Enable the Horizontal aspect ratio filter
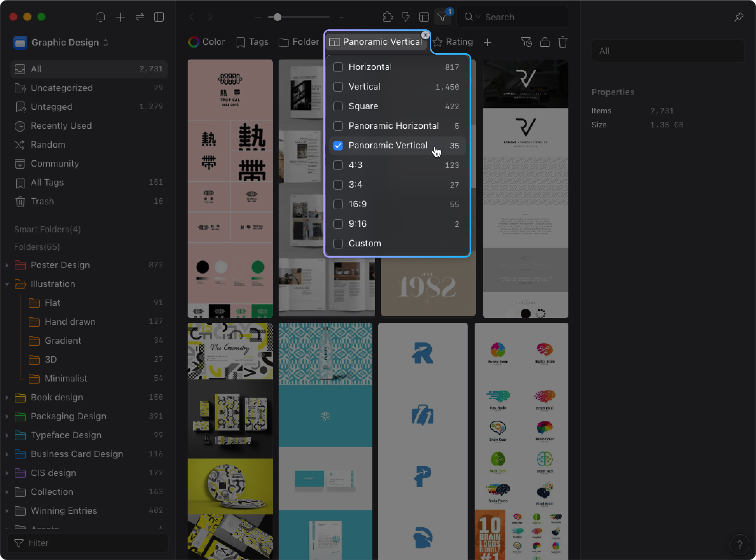The height and width of the screenshot is (560, 756). (x=338, y=66)
